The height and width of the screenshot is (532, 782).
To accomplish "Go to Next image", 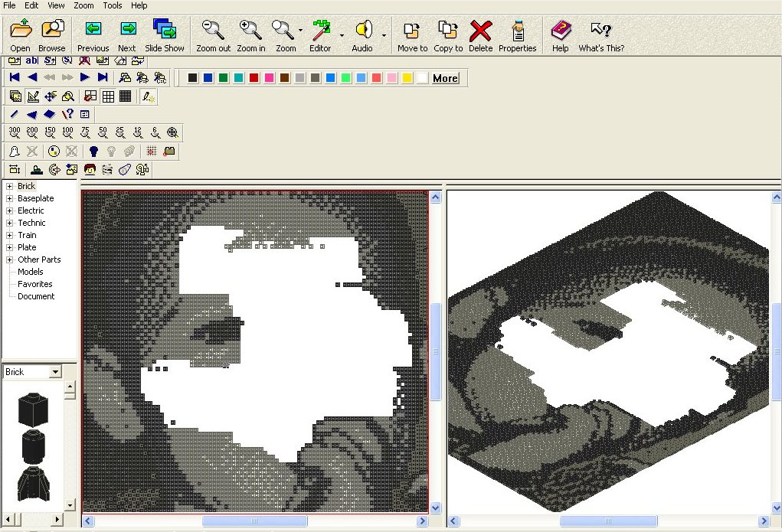I will tap(128, 29).
